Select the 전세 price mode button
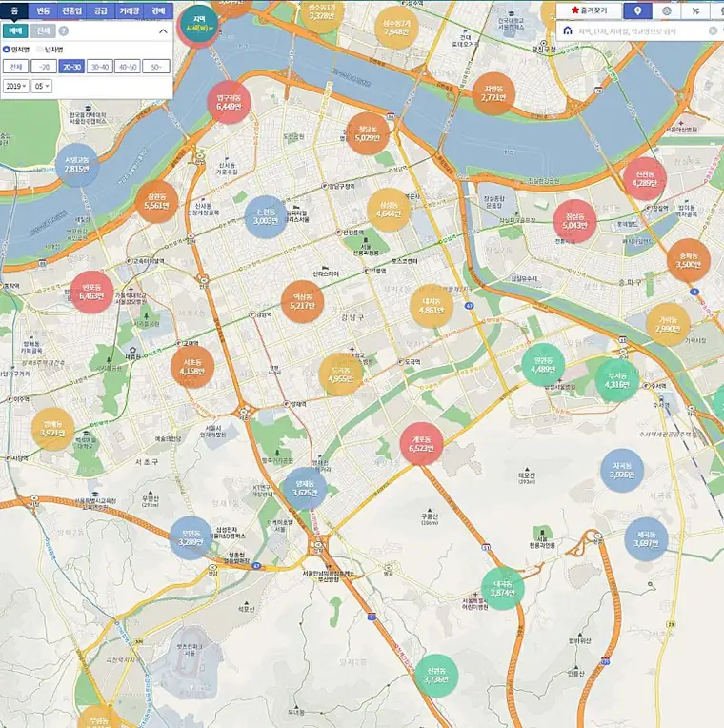 tap(43, 31)
